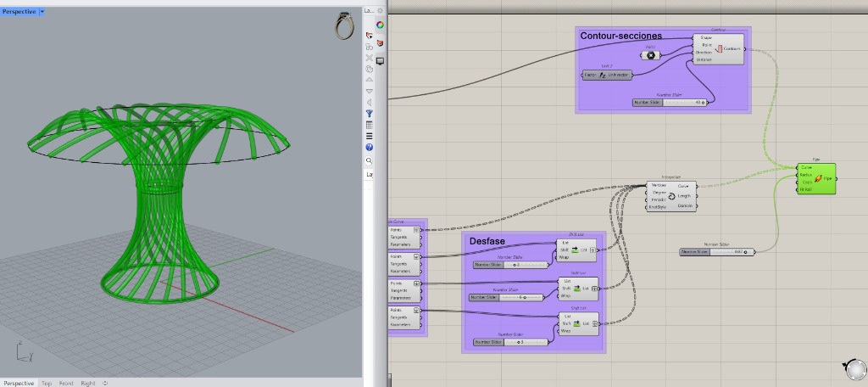This screenshot has width=868, height=387.
Task: Switch to the Right viewport tab
Action: (88, 383)
